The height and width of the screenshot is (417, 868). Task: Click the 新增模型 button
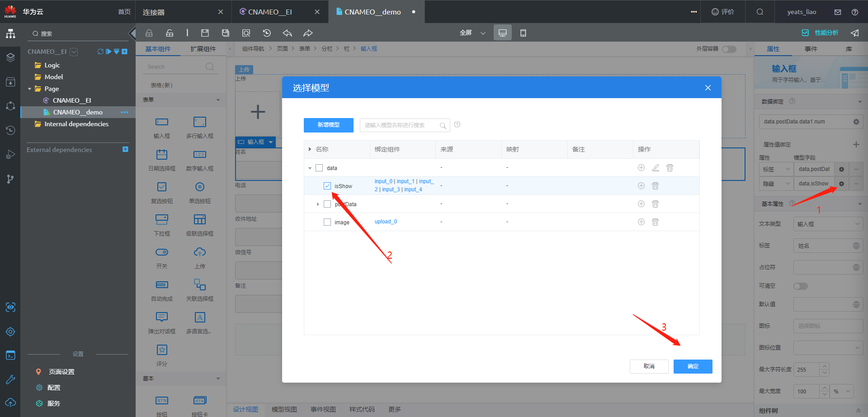[x=329, y=125]
